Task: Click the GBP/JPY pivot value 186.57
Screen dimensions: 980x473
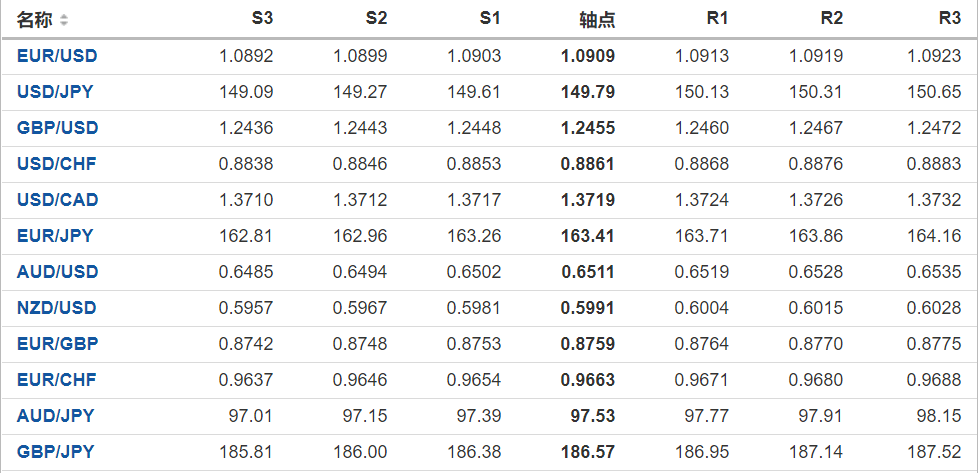Action: pyautogui.click(x=588, y=452)
